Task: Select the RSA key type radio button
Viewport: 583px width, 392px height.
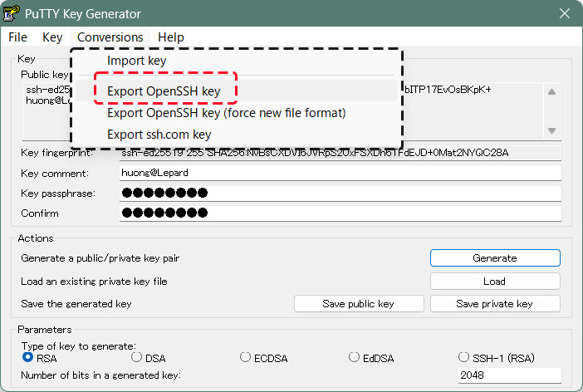Action: pos(28,357)
